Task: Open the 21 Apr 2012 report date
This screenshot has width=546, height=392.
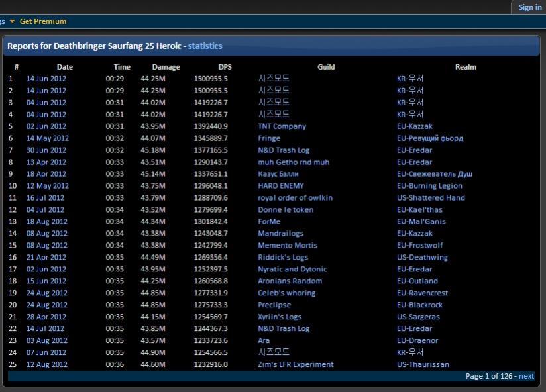Action: tap(46, 258)
